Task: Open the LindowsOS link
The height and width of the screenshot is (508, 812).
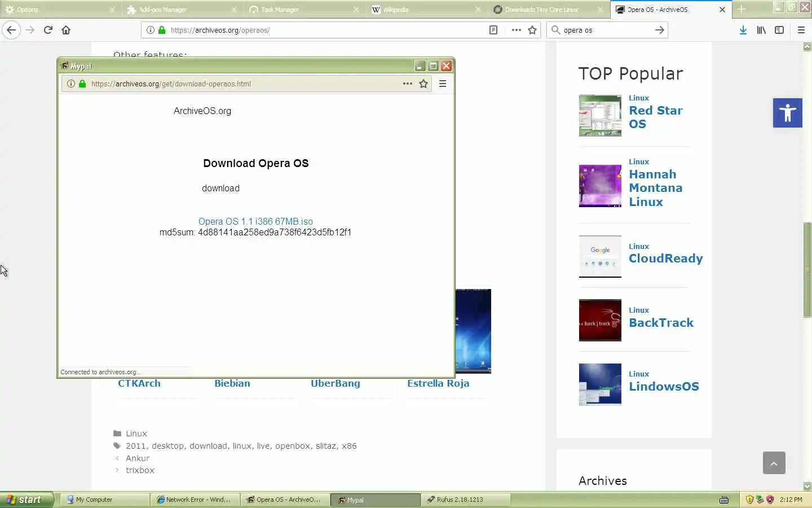Action: click(x=664, y=387)
